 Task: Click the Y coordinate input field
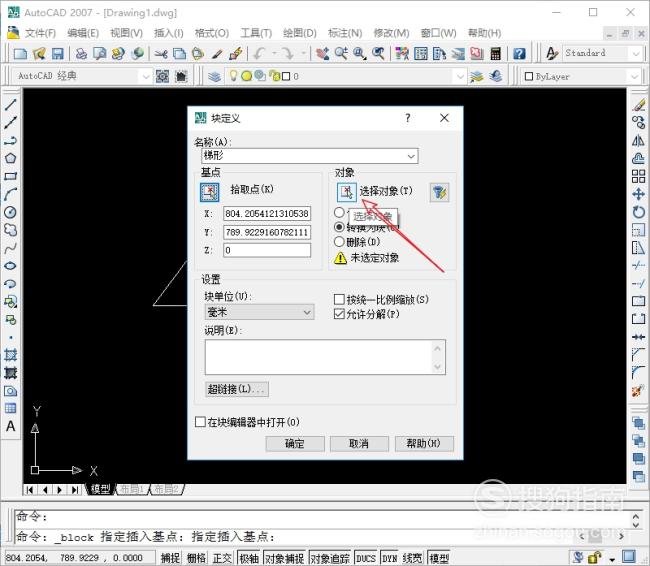(267, 232)
